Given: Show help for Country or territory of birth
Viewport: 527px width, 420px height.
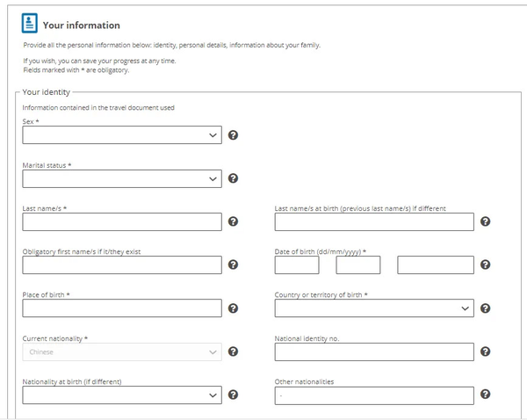Looking at the screenshot, I should coord(486,308).
